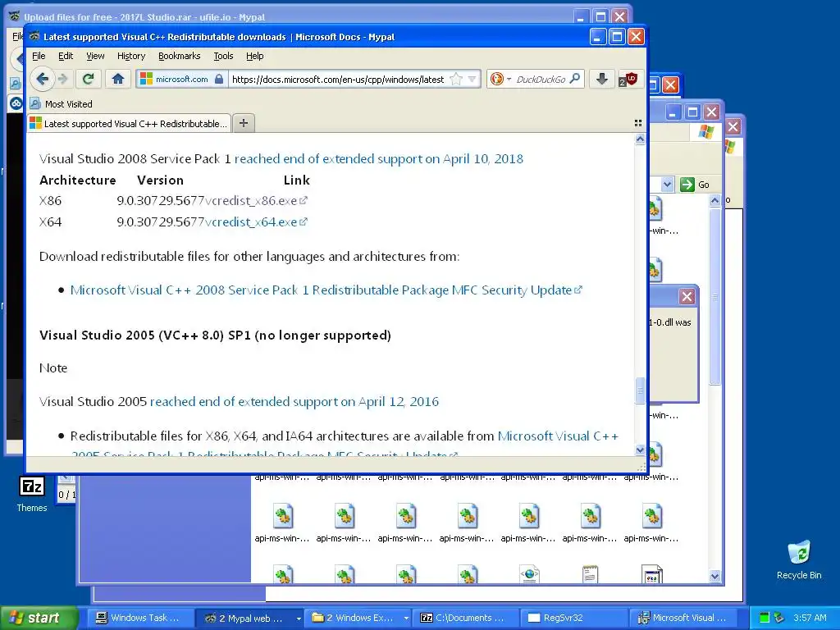This screenshot has height=630, width=840.
Task: Open the History menu
Action: point(130,56)
